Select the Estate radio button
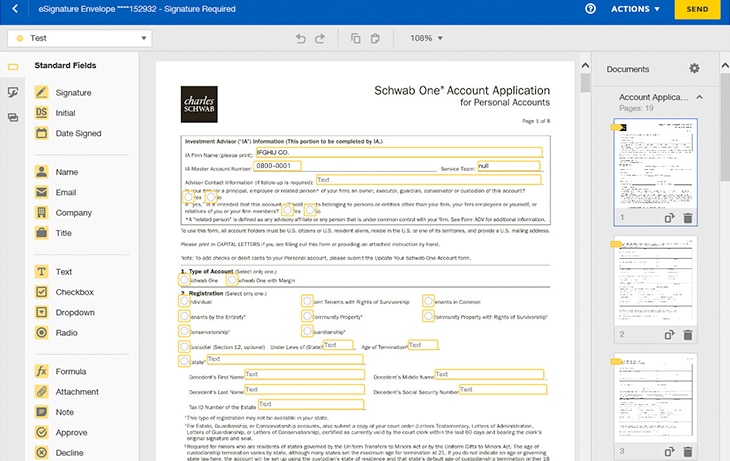 (184, 361)
